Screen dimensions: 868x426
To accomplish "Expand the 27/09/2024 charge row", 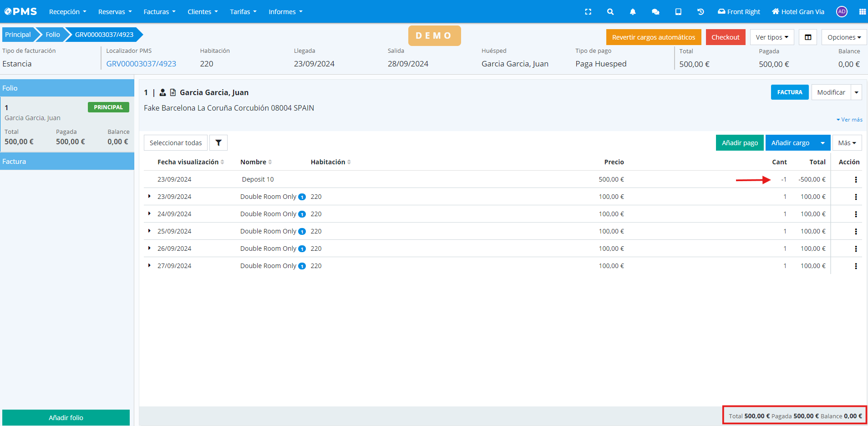I will point(149,265).
